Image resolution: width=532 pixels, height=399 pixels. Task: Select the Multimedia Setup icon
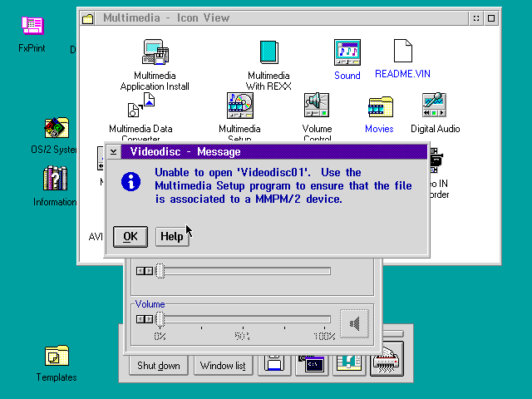(240, 106)
